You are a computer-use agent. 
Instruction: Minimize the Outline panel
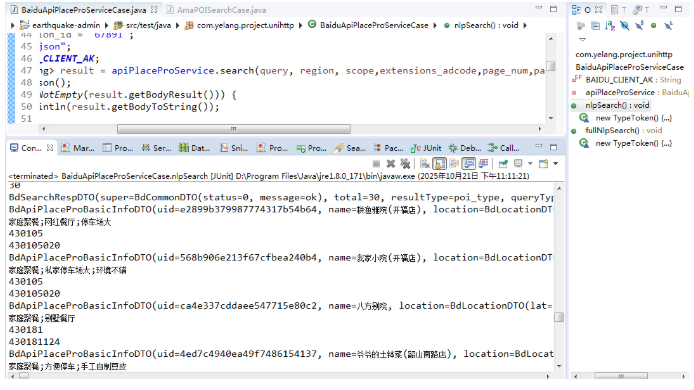pos(663,8)
